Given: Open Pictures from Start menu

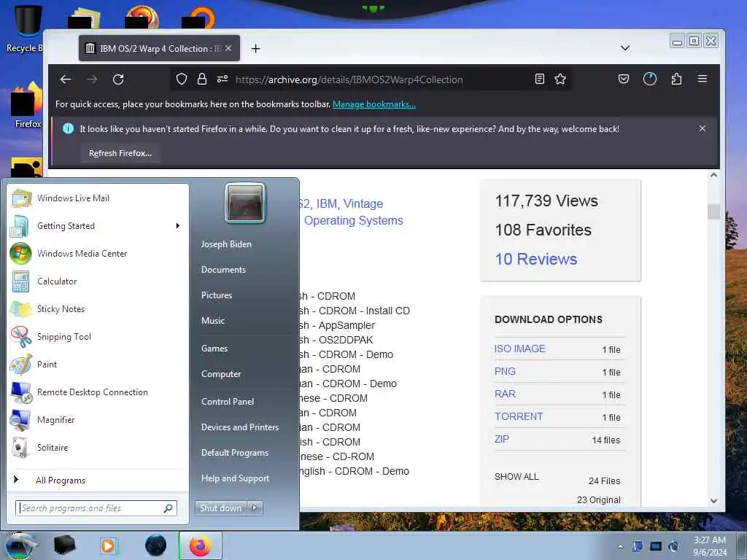Looking at the screenshot, I should (x=217, y=295).
